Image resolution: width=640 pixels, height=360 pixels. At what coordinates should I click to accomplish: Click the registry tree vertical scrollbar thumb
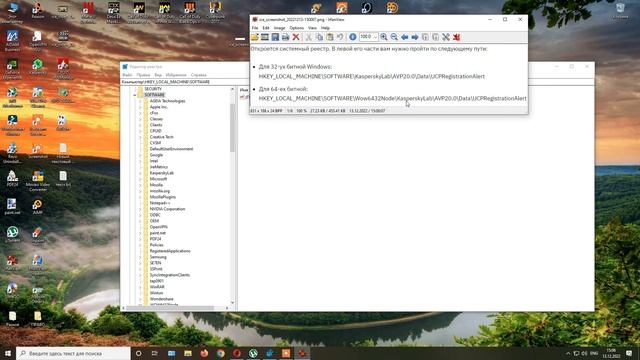click(x=232, y=128)
